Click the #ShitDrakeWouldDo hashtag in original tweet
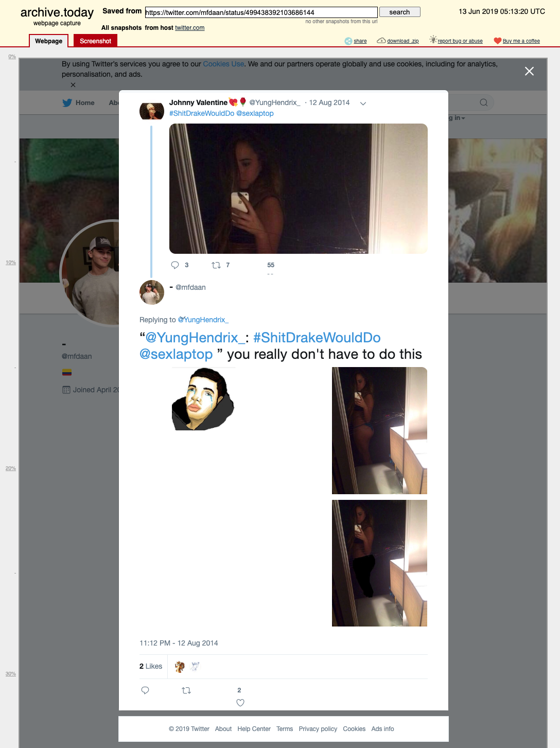 point(202,113)
